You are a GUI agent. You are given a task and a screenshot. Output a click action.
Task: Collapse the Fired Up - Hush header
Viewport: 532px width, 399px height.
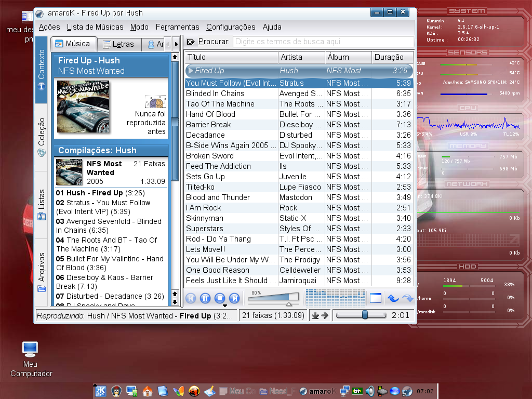(x=111, y=65)
